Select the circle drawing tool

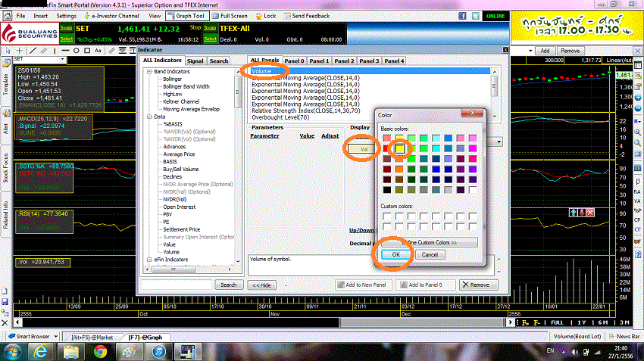click(76, 51)
